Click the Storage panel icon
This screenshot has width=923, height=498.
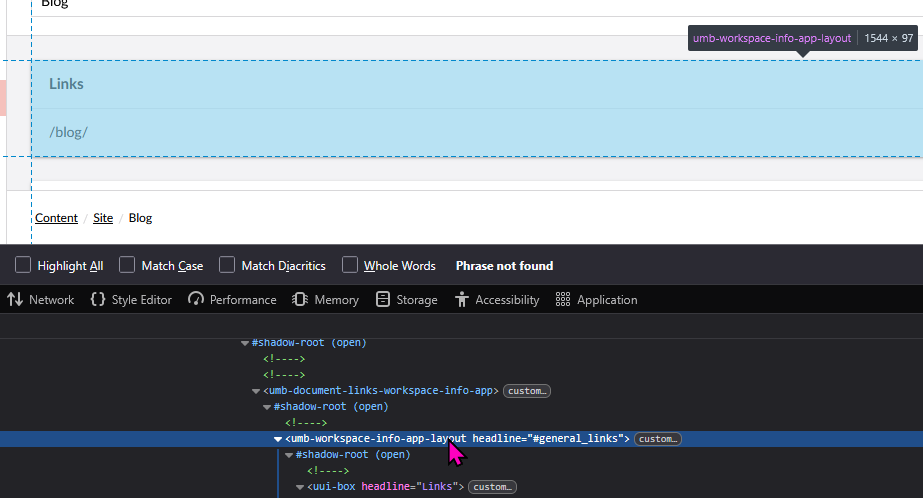tap(383, 300)
